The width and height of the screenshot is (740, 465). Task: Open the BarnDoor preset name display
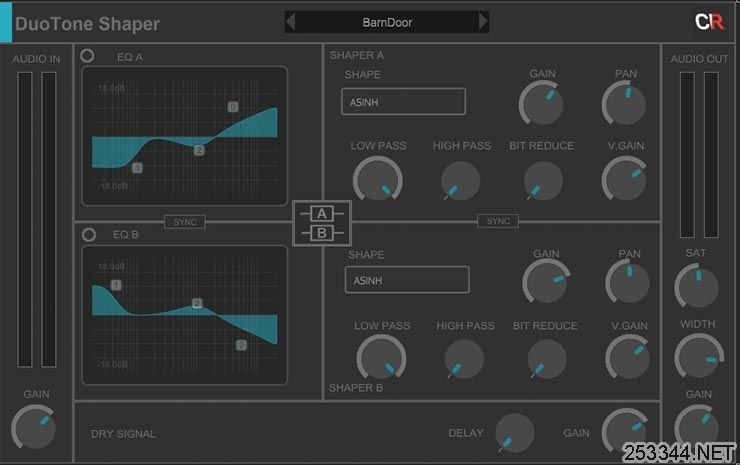387,22
